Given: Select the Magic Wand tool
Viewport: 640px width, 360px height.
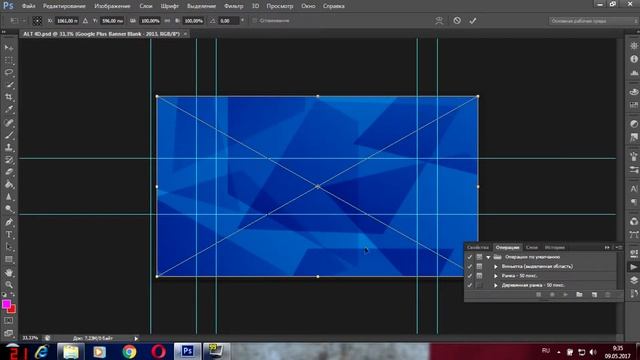Looking at the screenshot, I should click(9, 85).
